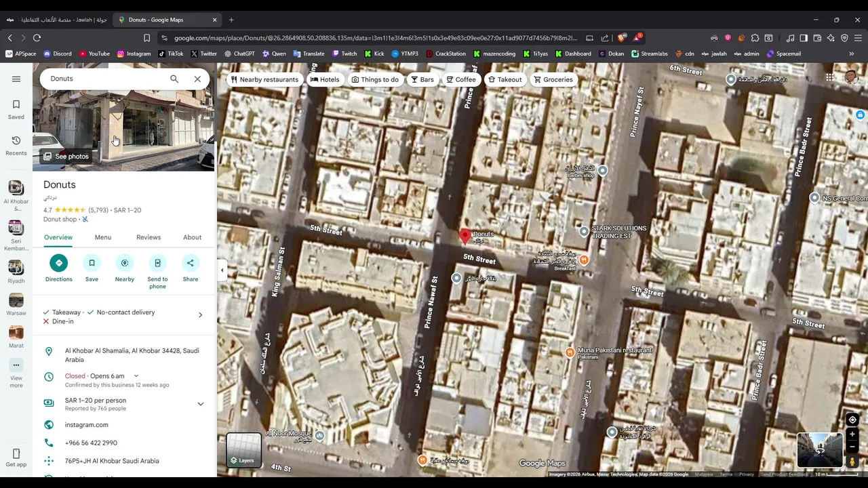Switch to the Jawlah browser tab

pos(57,20)
